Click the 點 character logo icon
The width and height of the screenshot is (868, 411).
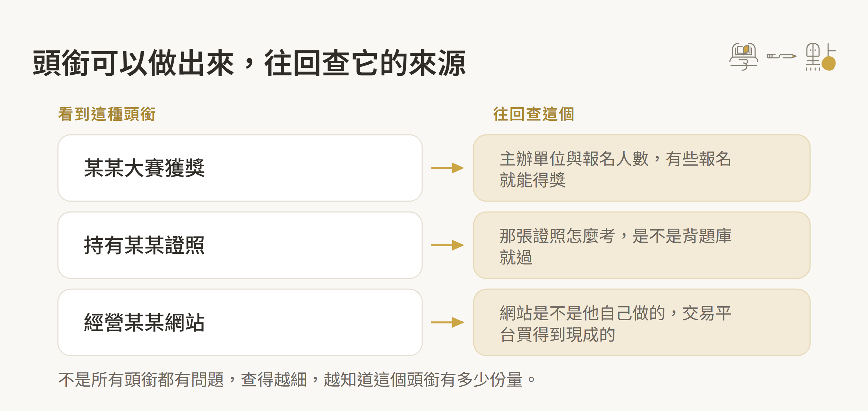(820, 57)
